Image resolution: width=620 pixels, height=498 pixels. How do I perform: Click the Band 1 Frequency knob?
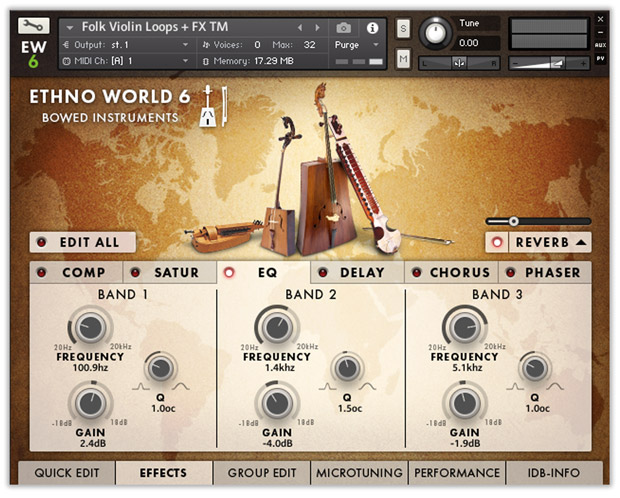click(x=90, y=327)
